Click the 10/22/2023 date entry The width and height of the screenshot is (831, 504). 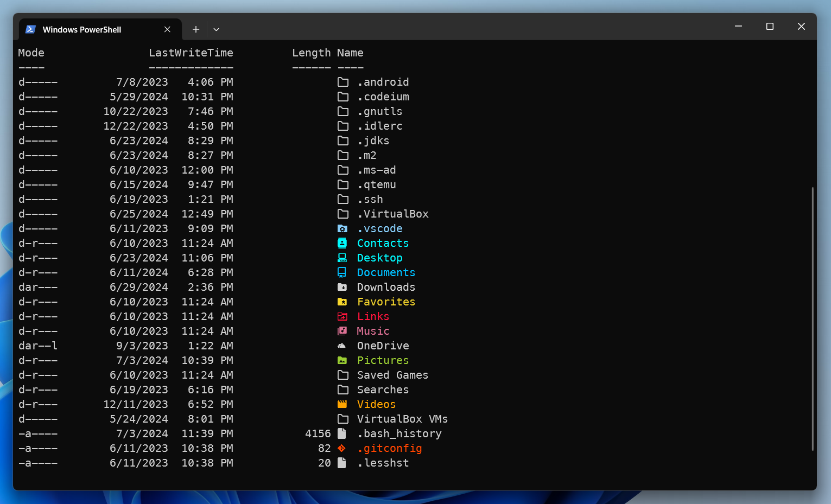(136, 111)
